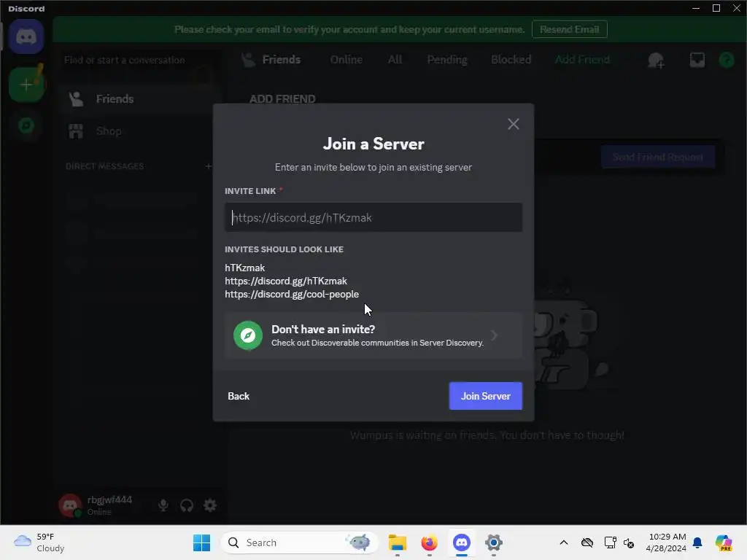Click example text https://discord.gg/cool-people
The height and width of the screenshot is (560, 747).
click(292, 295)
